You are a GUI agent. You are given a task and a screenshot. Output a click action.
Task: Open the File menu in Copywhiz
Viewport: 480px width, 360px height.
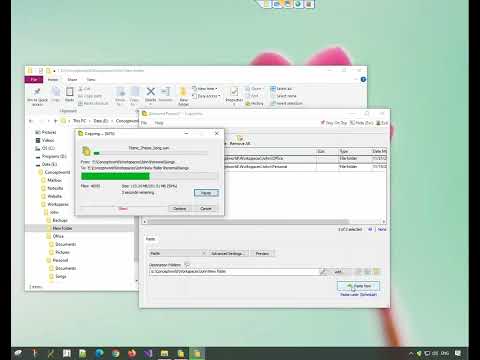point(144,123)
